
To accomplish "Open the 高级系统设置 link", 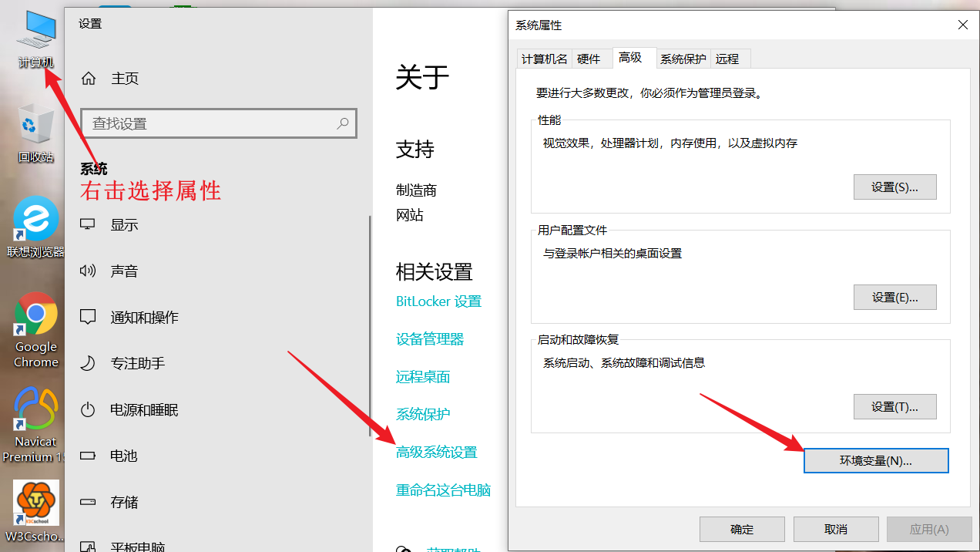I will [437, 453].
